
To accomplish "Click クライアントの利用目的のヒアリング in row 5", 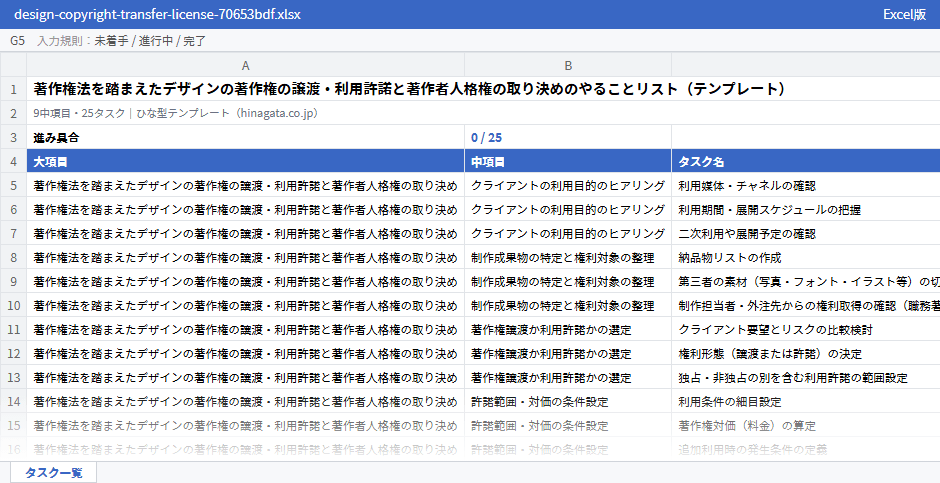I will tap(568, 186).
